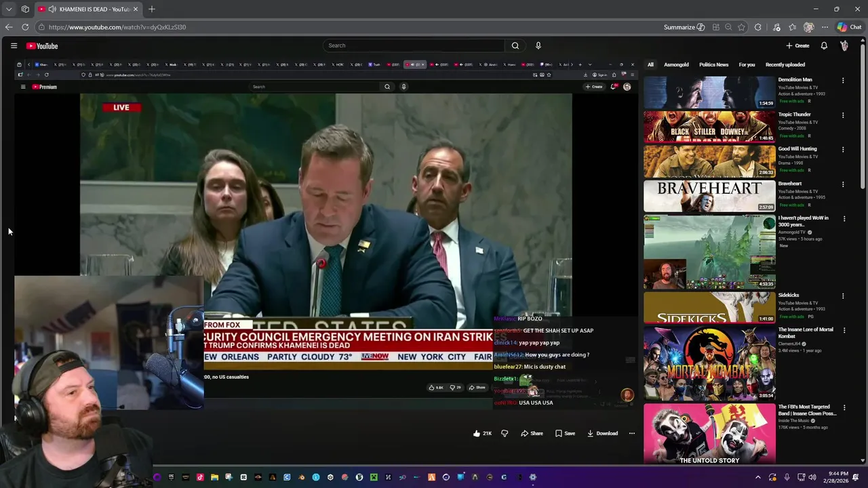Screen dimensions: 868x488
Task: Select the For you chip
Action: coord(747,64)
